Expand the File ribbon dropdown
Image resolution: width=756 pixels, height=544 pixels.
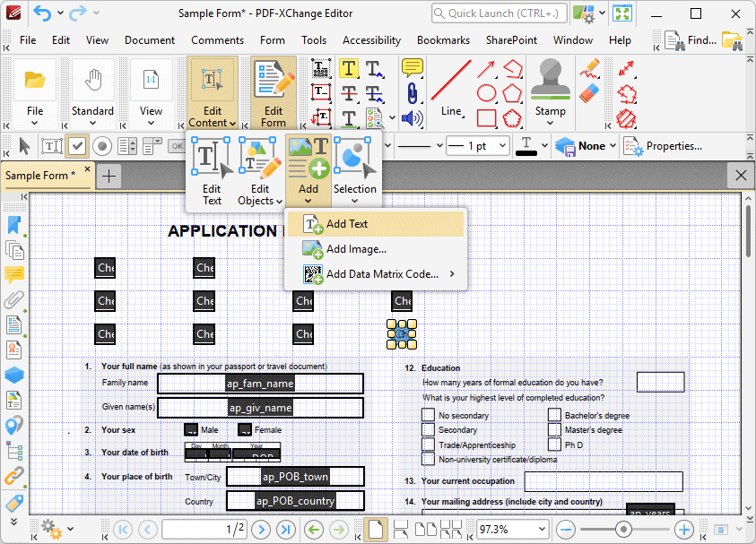(x=34, y=123)
